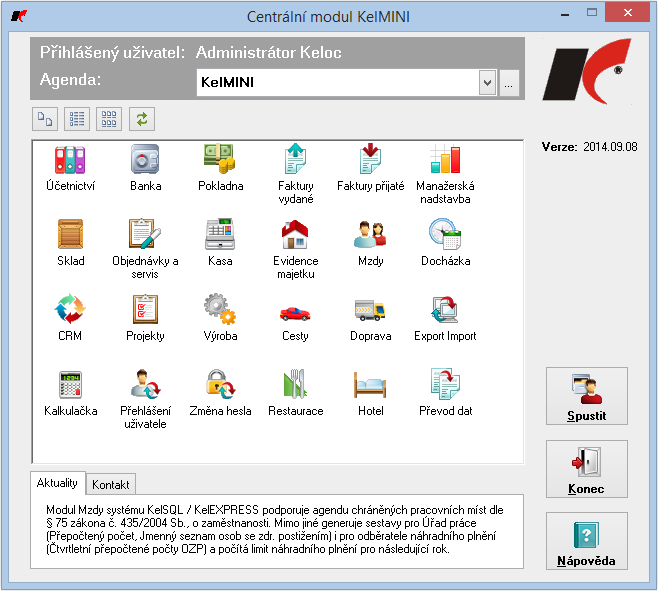Select Přehlášení uživatele icon
658x591 pixels.
tap(145, 399)
